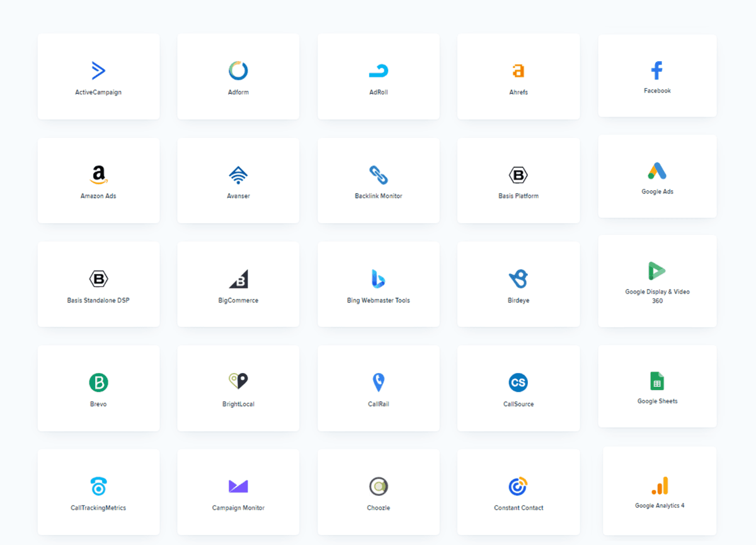Click the "BrightLocal" label text

click(x=238, y=404)
